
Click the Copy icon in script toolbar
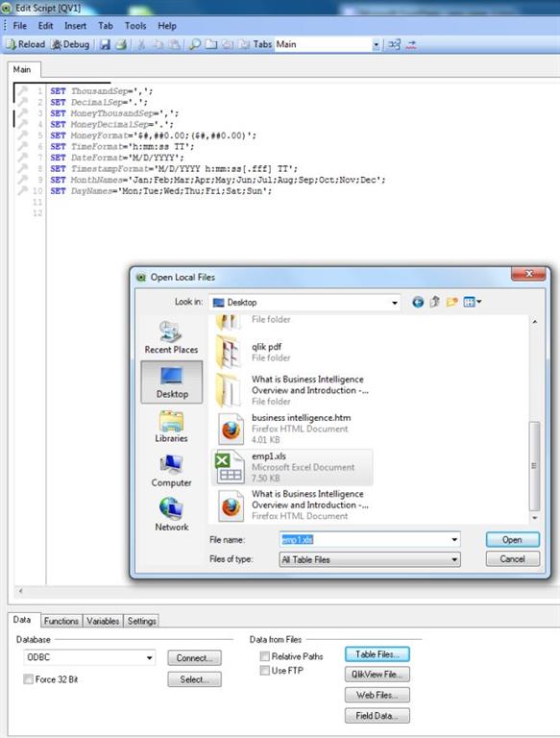pyautogui.click(x=158, y=44)
